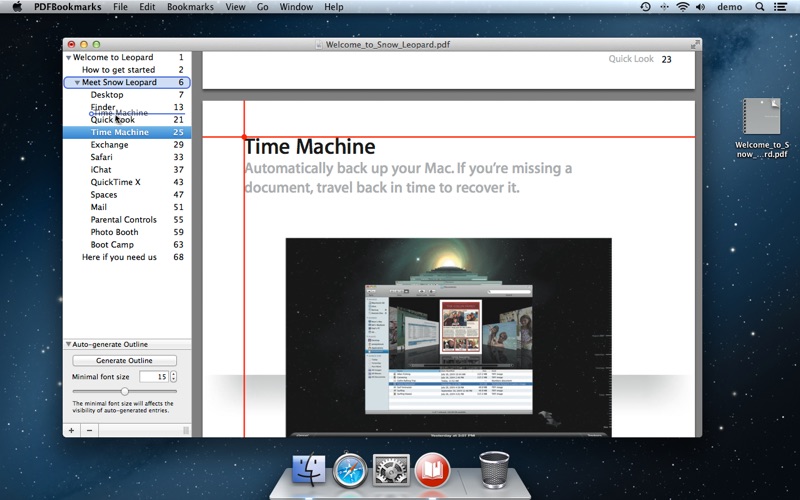Select the Exchange bookmark
Image resolution: width=800 pixels, height=500 pixels.
click(127, 145)
